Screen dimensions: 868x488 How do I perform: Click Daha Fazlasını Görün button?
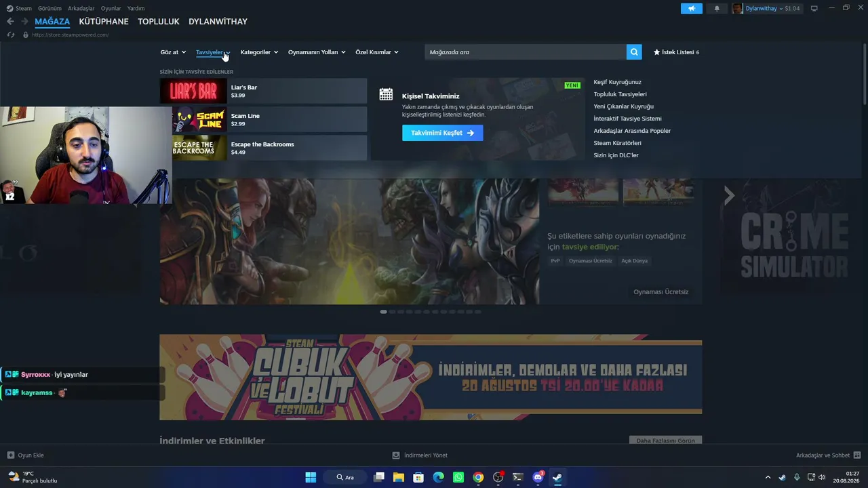[x=665, y=441]
